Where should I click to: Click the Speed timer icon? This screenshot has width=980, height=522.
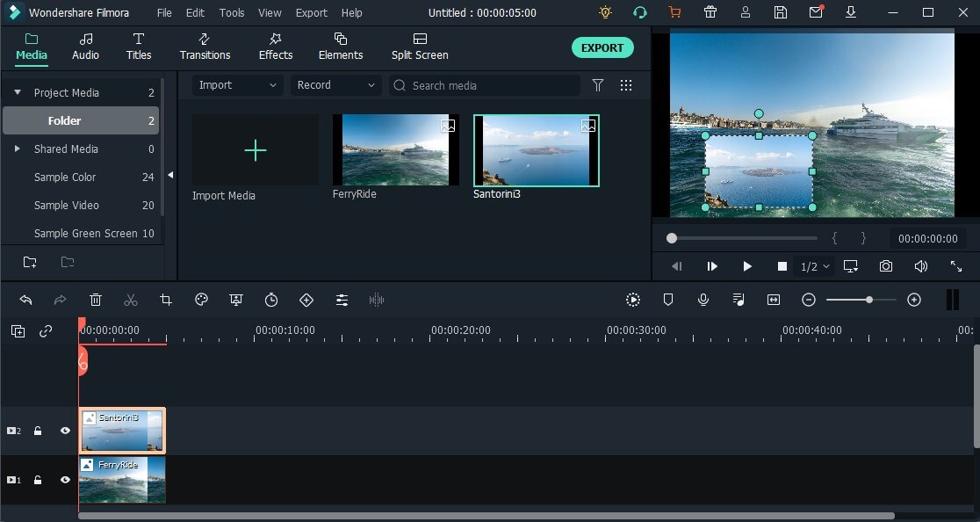click(271, 300)
